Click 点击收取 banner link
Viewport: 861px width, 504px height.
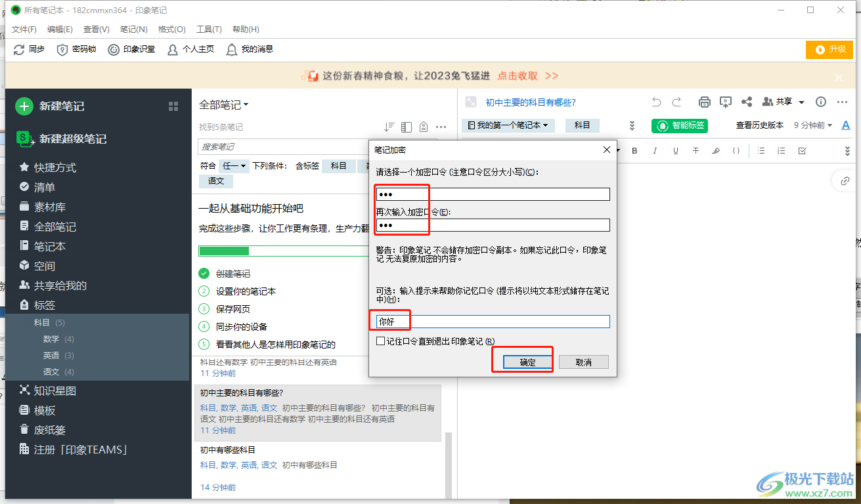(x=518, y=76)
